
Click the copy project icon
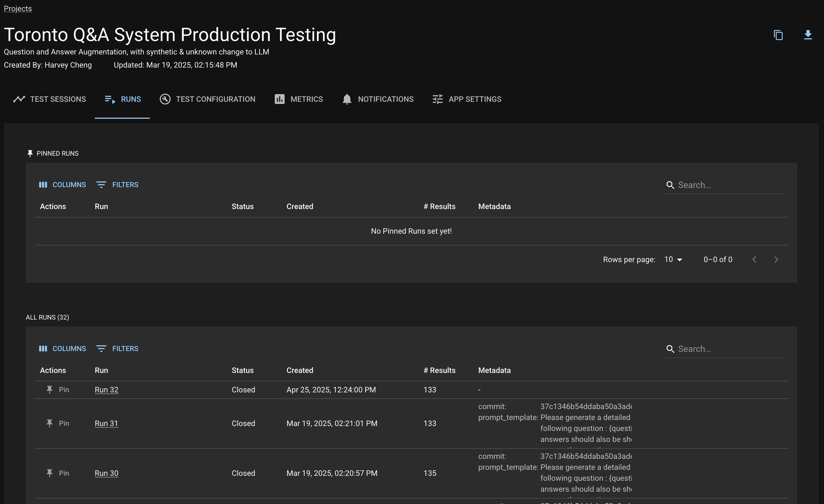[778, 35]
